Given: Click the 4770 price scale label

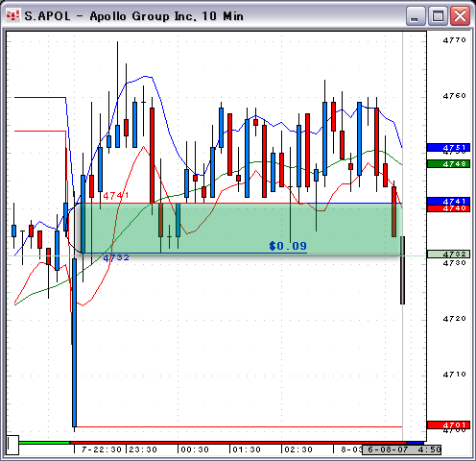Looking at the screenshot, I should pos(454,40).
